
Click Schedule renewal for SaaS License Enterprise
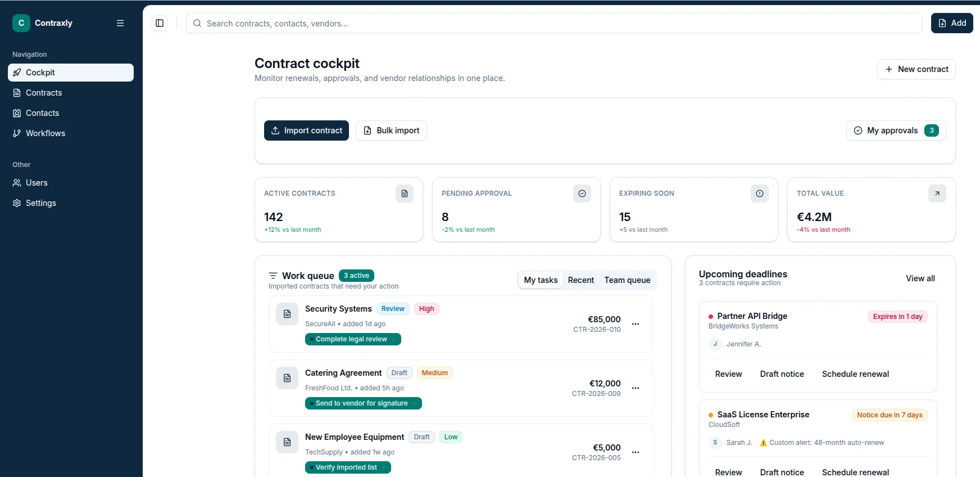855,472
